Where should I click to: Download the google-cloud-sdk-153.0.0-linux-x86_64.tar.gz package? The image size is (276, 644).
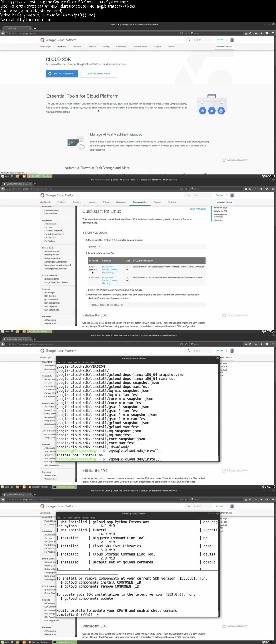point(110,270)
